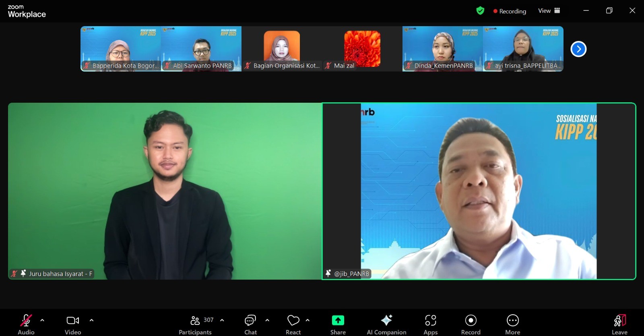Screen dimensions: 644x336
Task: Open AI Companion sparkle icon
Action: click(x=386, y=320)
